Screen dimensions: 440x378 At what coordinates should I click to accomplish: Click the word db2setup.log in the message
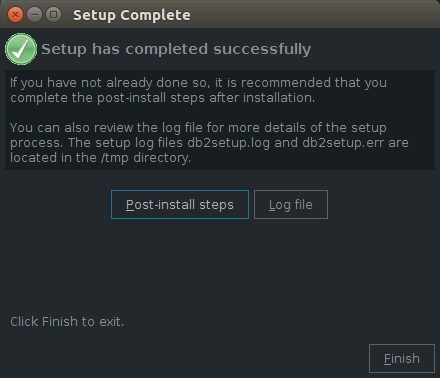click(229, 143)
